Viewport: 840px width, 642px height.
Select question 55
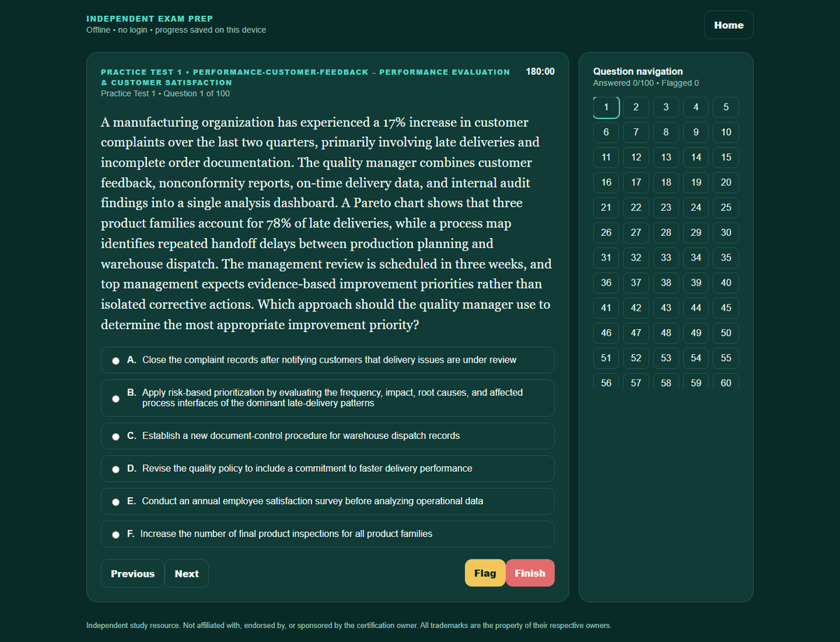click(x=726, y=359)
